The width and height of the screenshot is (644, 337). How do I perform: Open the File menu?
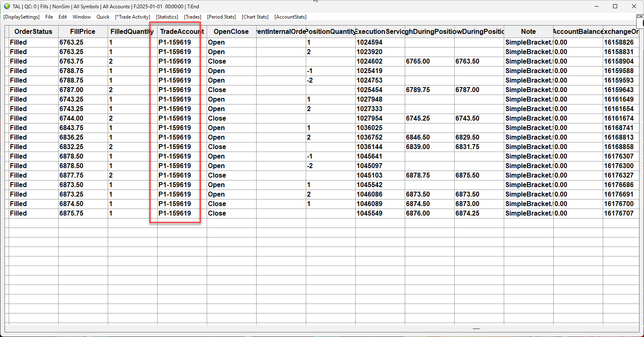[x=49, y=17]
